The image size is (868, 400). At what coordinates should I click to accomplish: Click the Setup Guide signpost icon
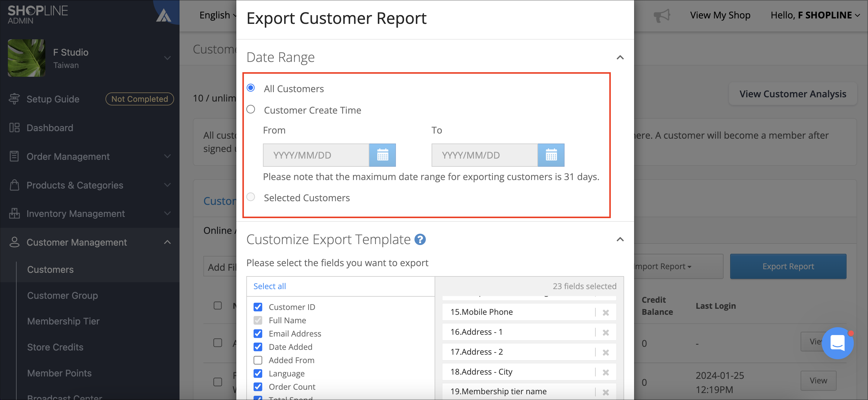(x=14, y=99)
